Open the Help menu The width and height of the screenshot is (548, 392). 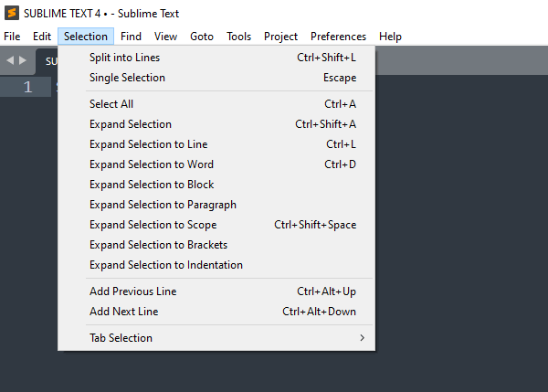[x=390, y=37]
